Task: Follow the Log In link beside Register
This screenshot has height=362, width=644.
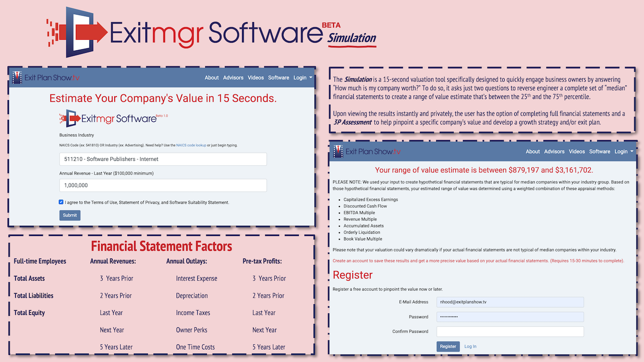Action: [x=470, y=346]
